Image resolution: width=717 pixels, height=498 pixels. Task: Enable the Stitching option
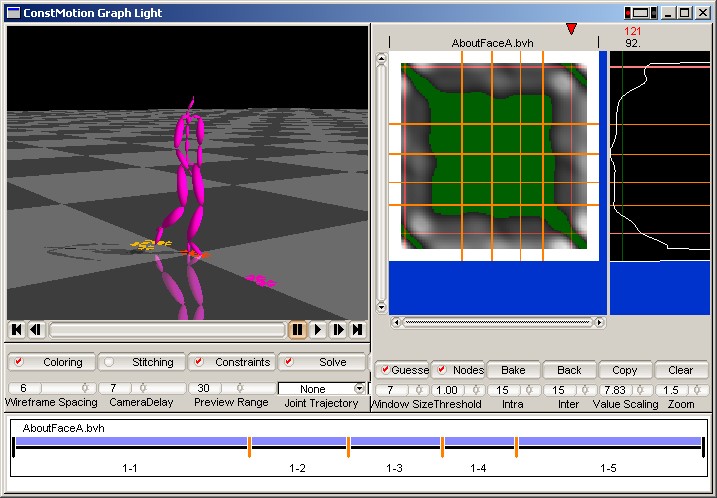coord(109,362)
